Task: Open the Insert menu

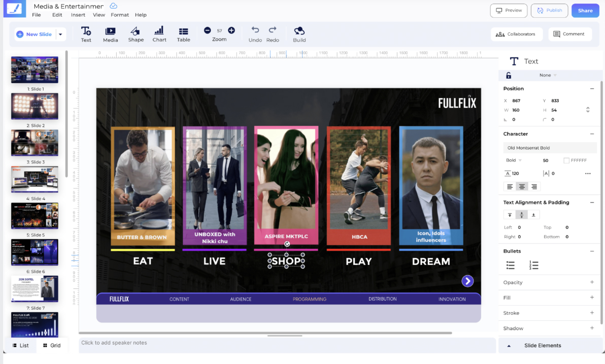Action: 78,15
